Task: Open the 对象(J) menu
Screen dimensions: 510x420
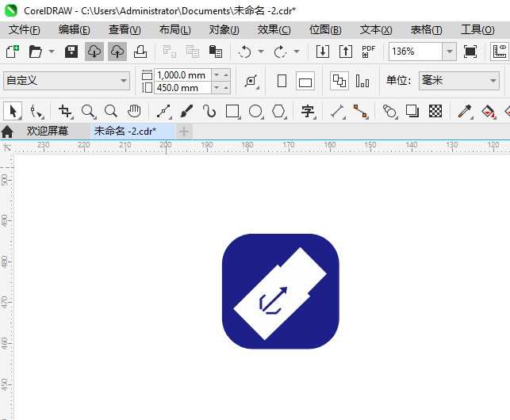Action: coord(224,30)
